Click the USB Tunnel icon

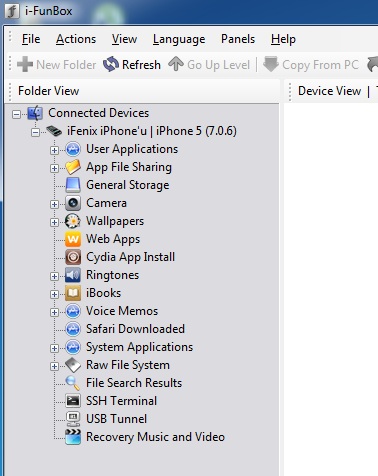click(x=73, y=419)
